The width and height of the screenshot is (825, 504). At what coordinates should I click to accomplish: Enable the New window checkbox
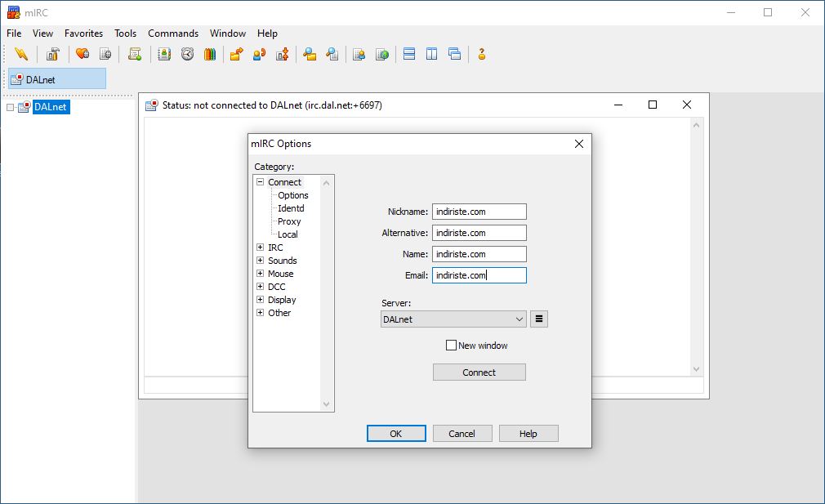coord(451,345)
